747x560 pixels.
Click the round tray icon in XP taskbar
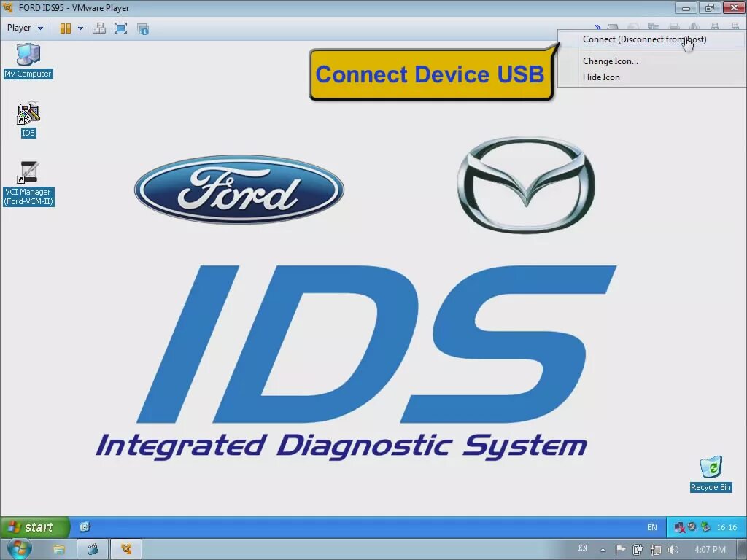(692, 526)
